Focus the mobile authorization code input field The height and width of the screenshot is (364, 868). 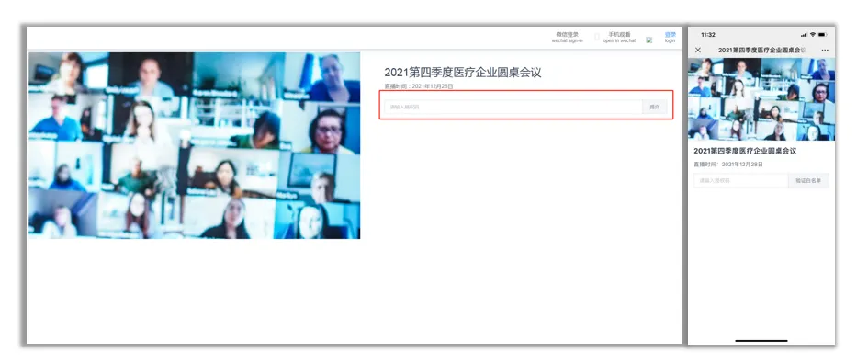coord(740,180)
